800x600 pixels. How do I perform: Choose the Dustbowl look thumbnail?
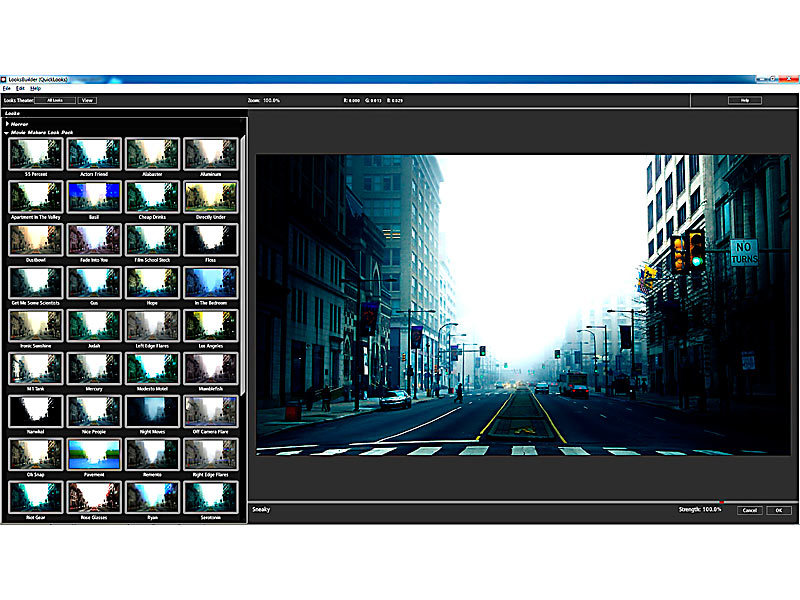click(36, 240)
